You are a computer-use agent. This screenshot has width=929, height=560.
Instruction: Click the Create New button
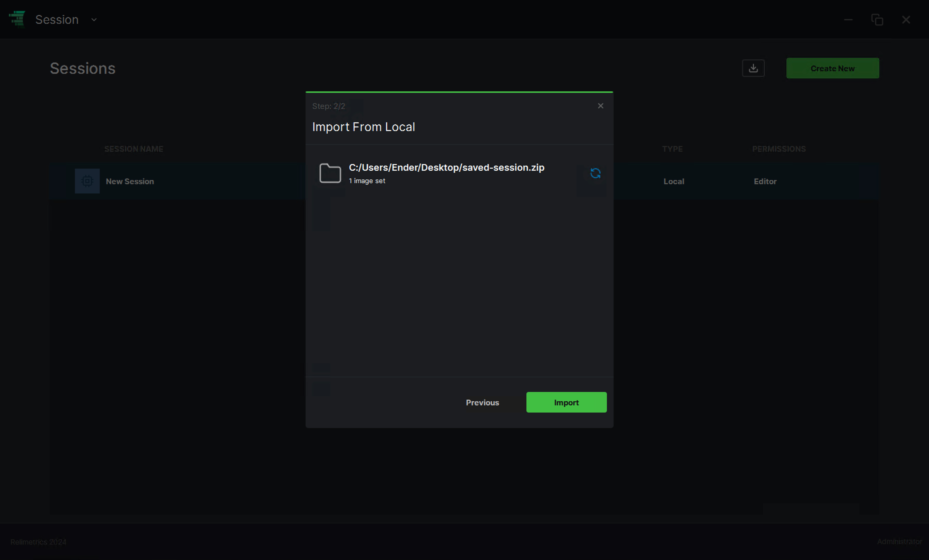click(832, 68)
